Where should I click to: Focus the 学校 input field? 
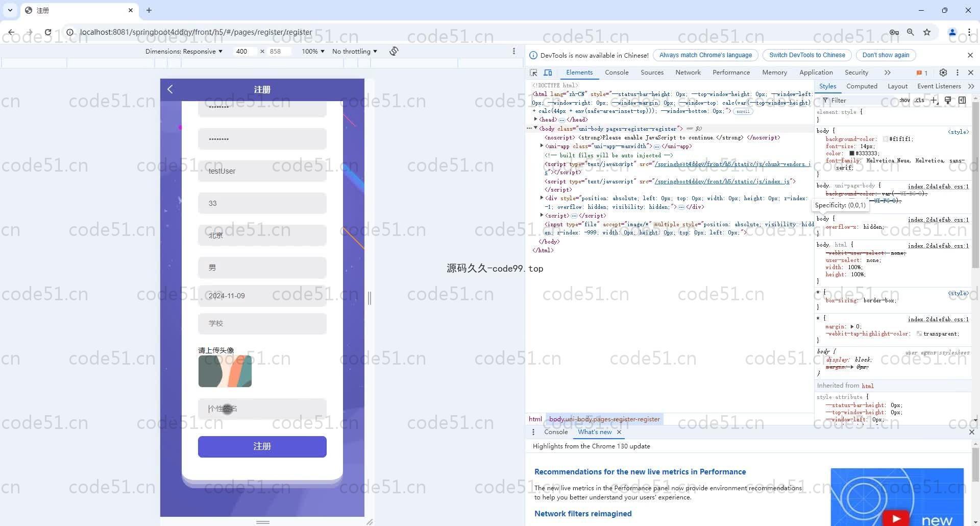[262, 324]
